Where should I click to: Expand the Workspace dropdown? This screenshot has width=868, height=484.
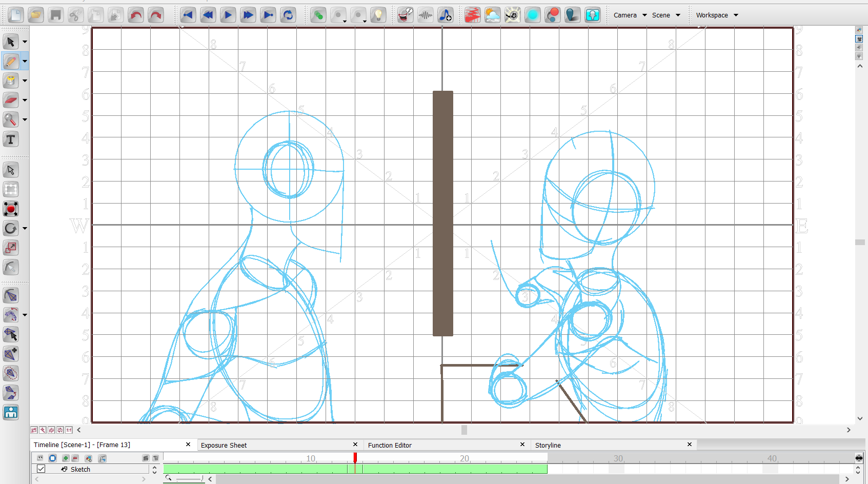click(717, 15)
